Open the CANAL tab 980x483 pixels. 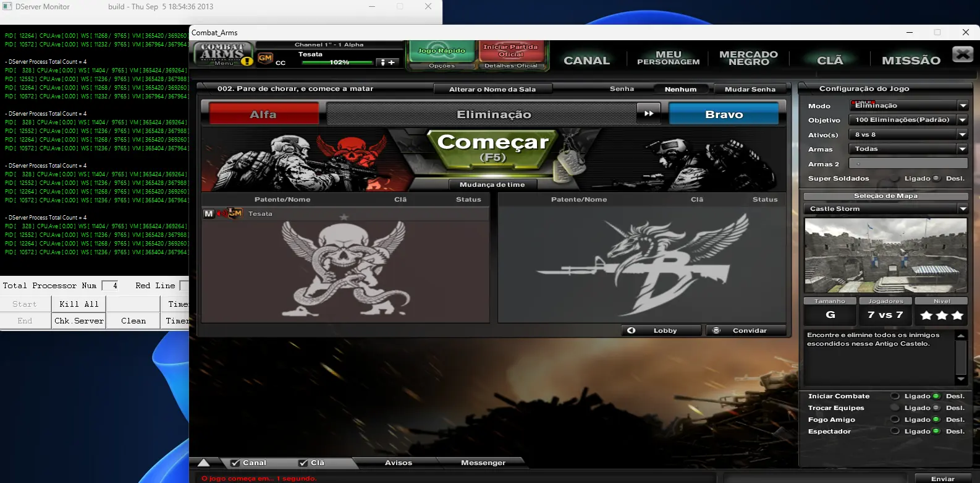coord(586,61)
